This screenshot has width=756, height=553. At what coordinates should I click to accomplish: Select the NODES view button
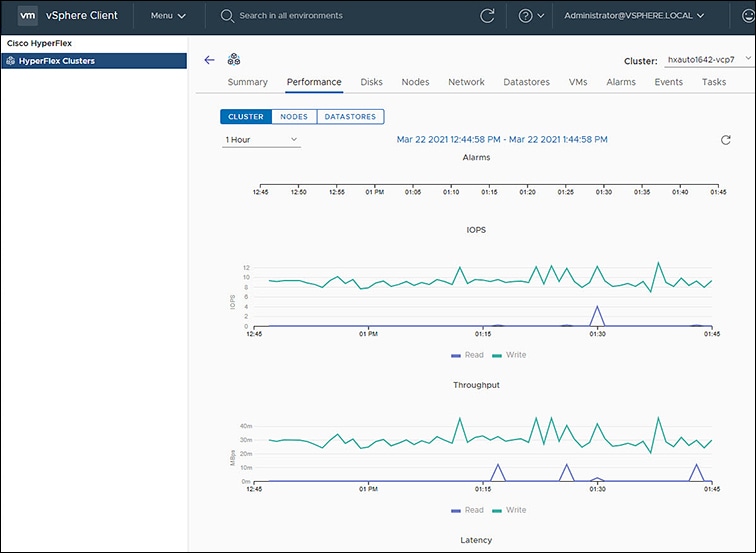(x=294, y=117)
